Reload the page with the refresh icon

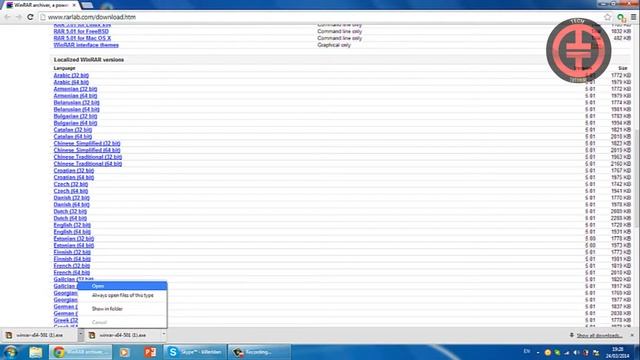point(30,17)
